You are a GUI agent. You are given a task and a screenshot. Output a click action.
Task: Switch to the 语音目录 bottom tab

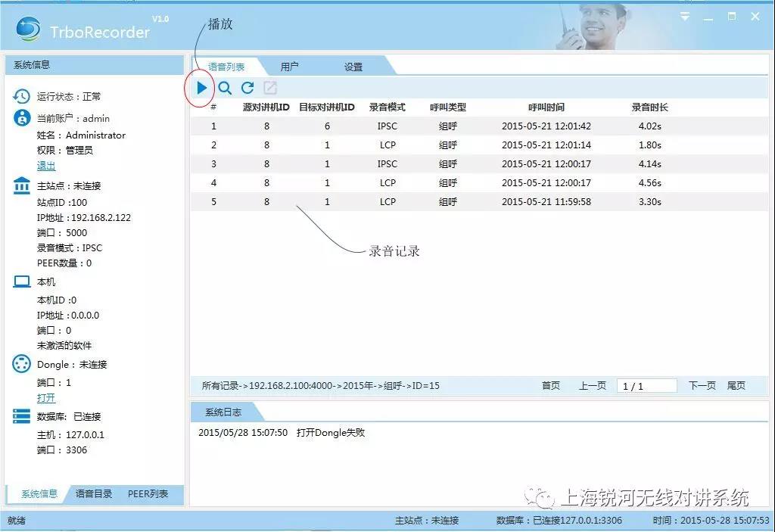click(94, 494)
